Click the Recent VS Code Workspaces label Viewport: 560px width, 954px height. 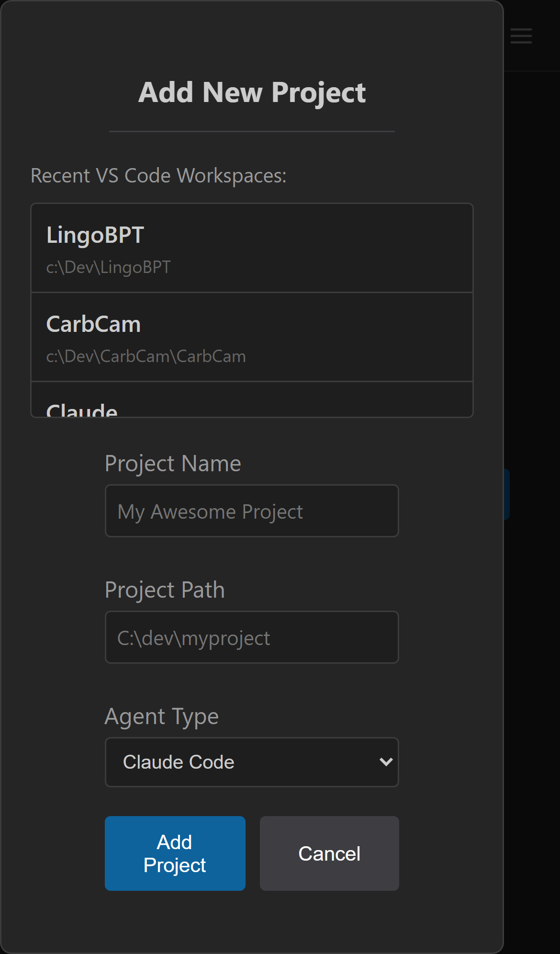pyautogui.click(x=158, y=175)
